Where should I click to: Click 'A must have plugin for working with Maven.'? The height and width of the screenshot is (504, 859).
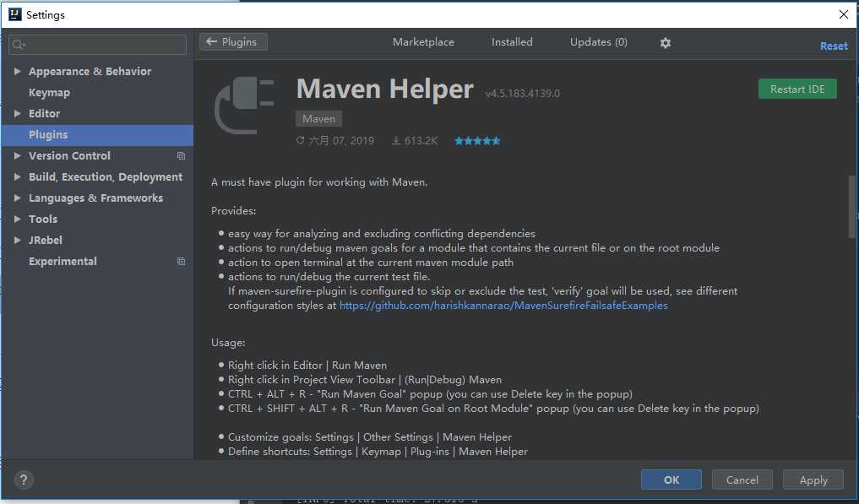pos(318,182)
